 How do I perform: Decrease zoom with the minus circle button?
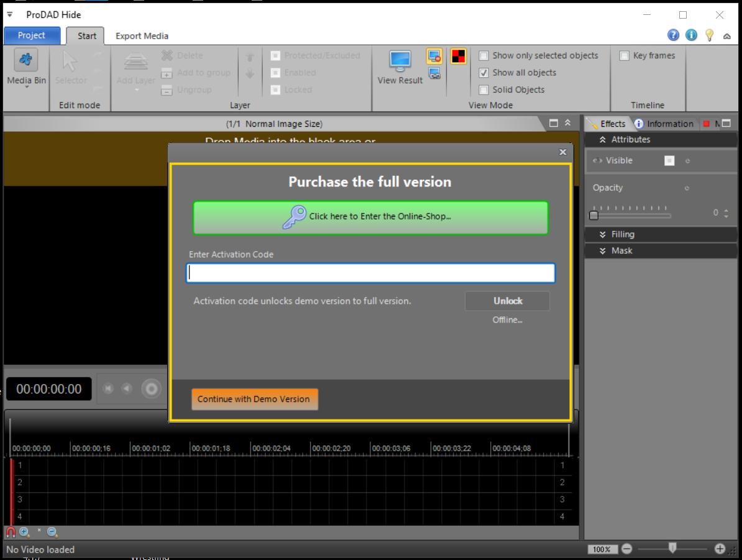tap(626, 549)
